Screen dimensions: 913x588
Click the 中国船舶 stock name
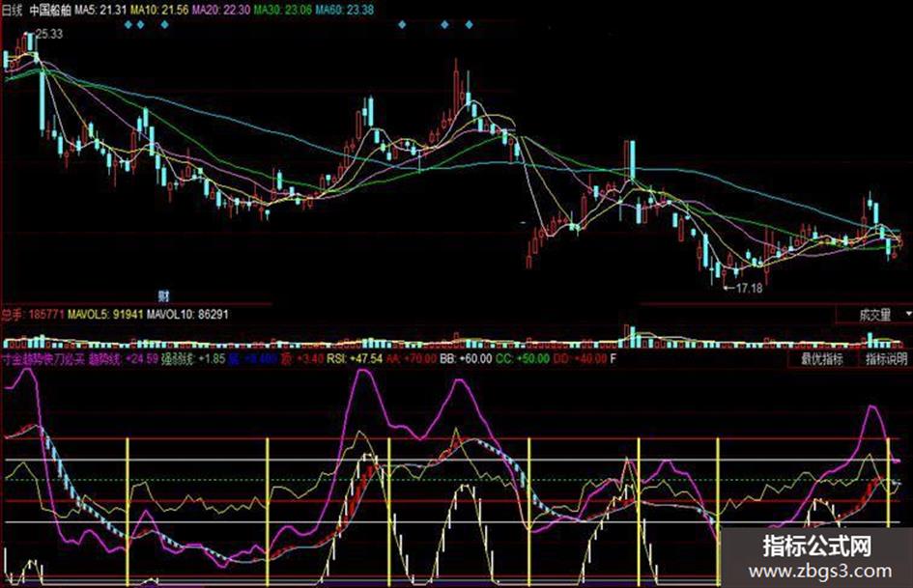[x=49, y=10]
